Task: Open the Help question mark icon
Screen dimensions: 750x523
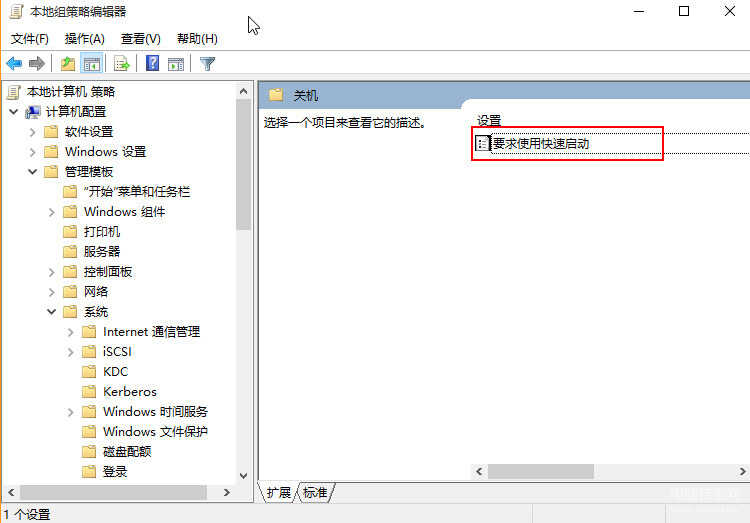Action: [x=152, y=63]
